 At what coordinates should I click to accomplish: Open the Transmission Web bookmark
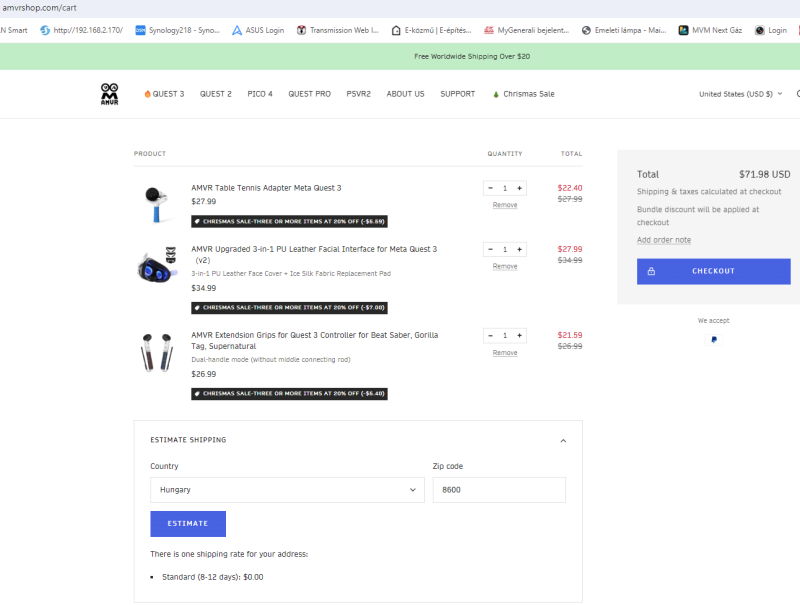(x=338, y=30)
